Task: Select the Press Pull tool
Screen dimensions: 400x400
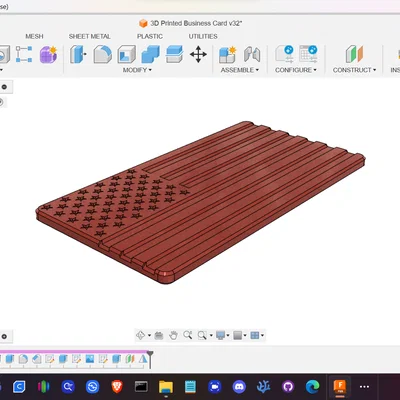Action: (78, 55)
